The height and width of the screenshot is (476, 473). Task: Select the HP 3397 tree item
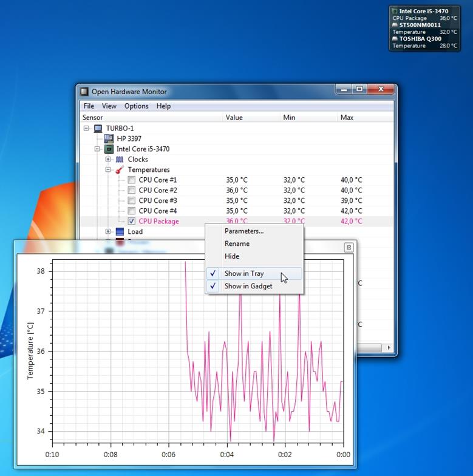[x=129, y=138]
